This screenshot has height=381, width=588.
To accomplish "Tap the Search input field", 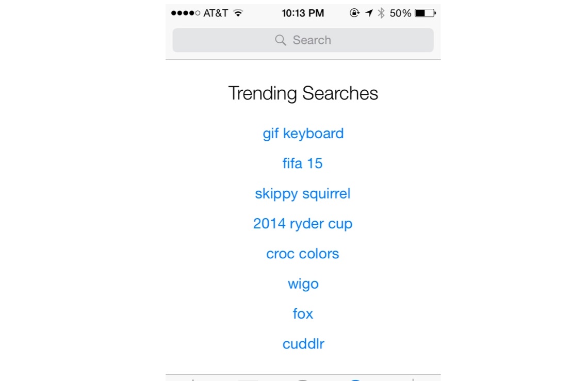I will click(303, 40).
